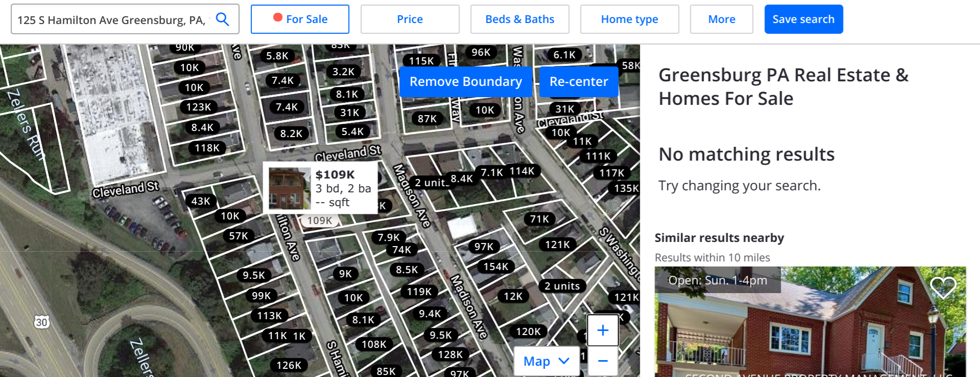Select the 108K map marker
Viewport: 980px width, 377px height.
pyautogui.click(x=375, y=344)
